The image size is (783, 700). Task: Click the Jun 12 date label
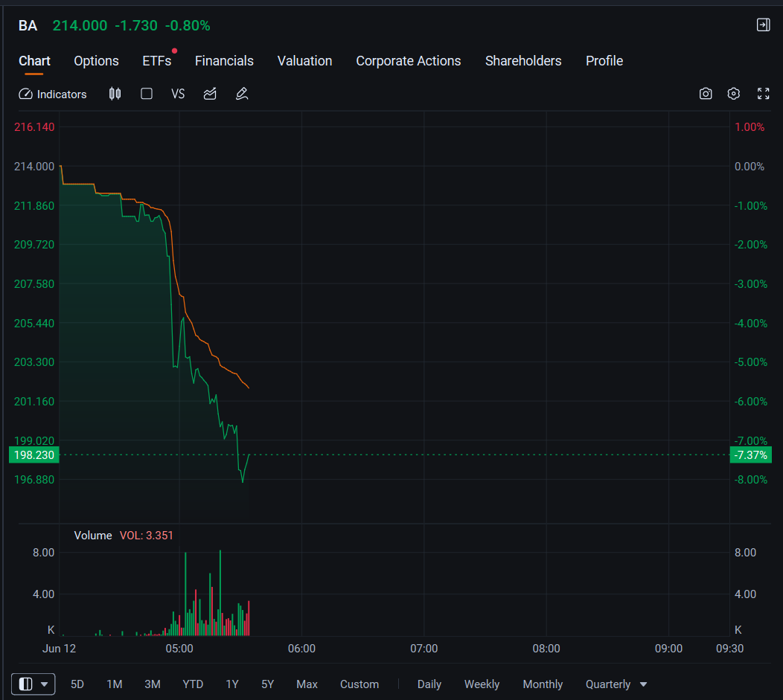pyautogui.click(x=59, y=649)
